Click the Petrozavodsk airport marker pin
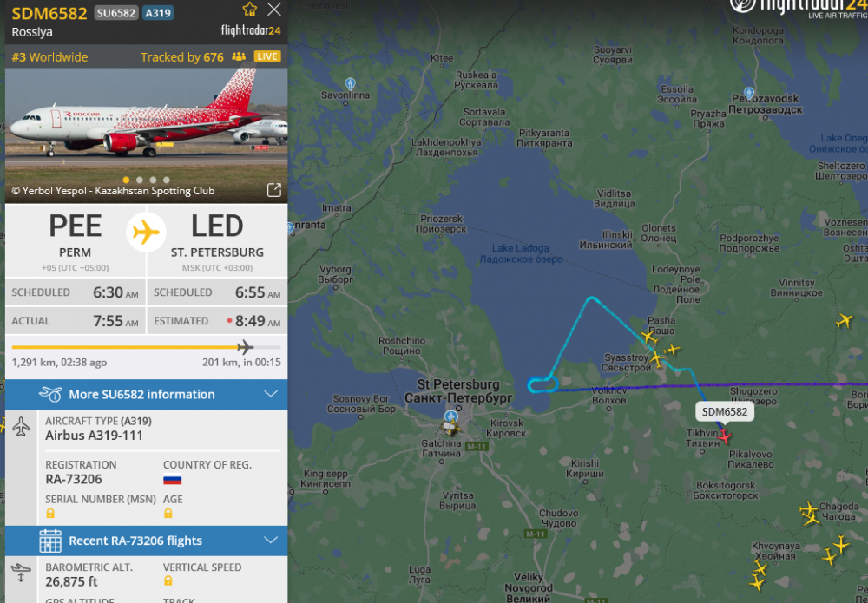 click(x=748, y=94)
